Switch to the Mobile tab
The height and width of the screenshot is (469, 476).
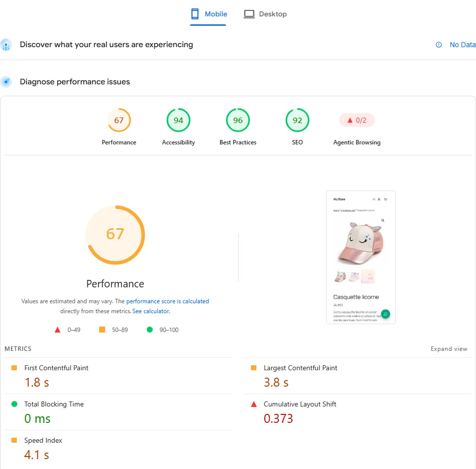[x=208, y=14]
